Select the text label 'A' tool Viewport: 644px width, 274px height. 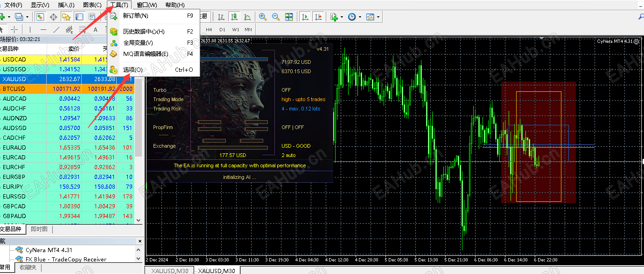pyautogui.click(x=95, y=30)
